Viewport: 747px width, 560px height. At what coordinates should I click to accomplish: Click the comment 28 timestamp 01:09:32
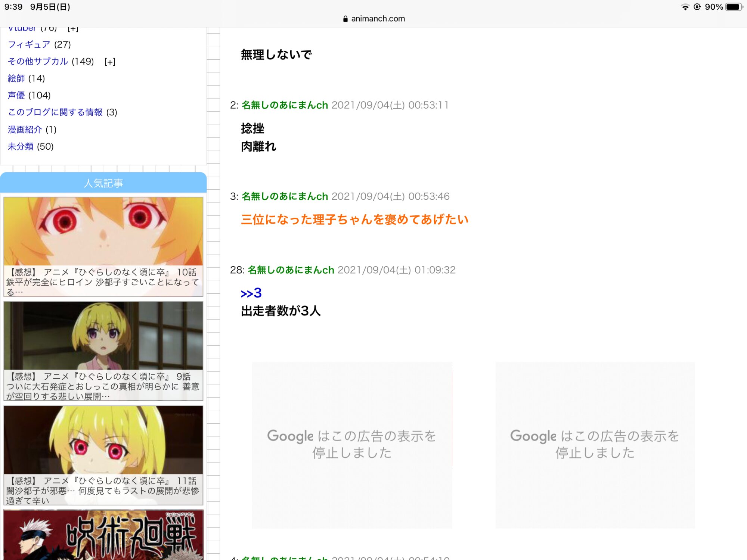435,270
